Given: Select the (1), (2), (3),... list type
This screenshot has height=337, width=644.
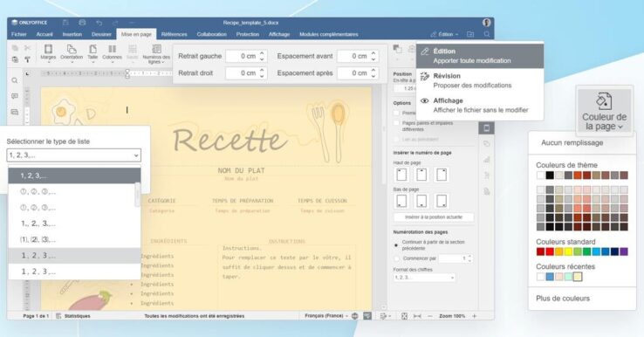Looking at the screenshot, I should click(x=74, y=239).
